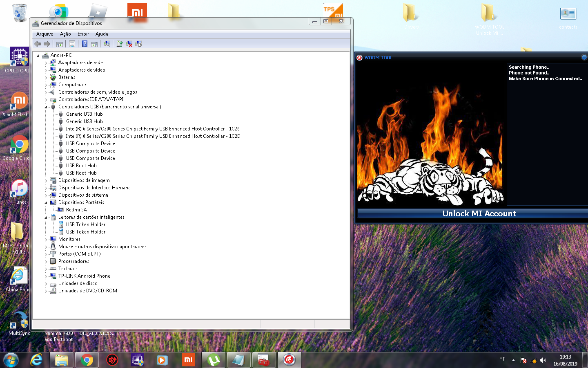
Task: Collapse the Andre-PC root node
Action: pyautogui.click(x=38, y=56)
